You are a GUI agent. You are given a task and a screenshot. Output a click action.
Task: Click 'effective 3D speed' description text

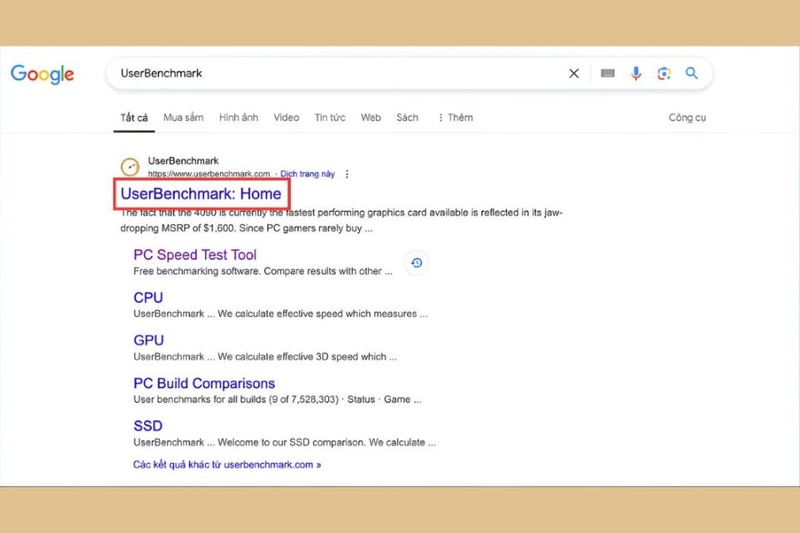[265, 357]
